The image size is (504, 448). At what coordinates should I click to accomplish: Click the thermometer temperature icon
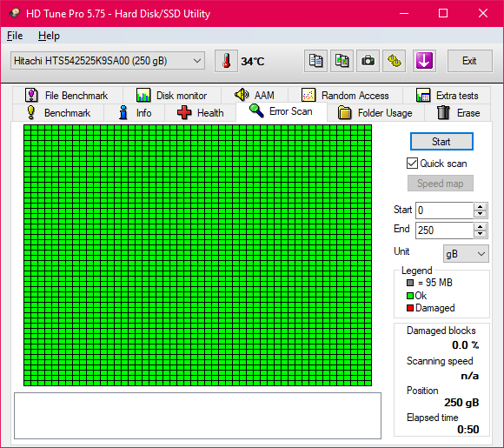click(226, 61)
